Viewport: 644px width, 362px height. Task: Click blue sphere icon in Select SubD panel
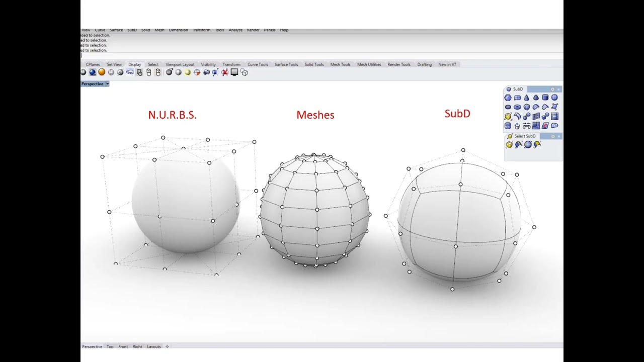528,145
